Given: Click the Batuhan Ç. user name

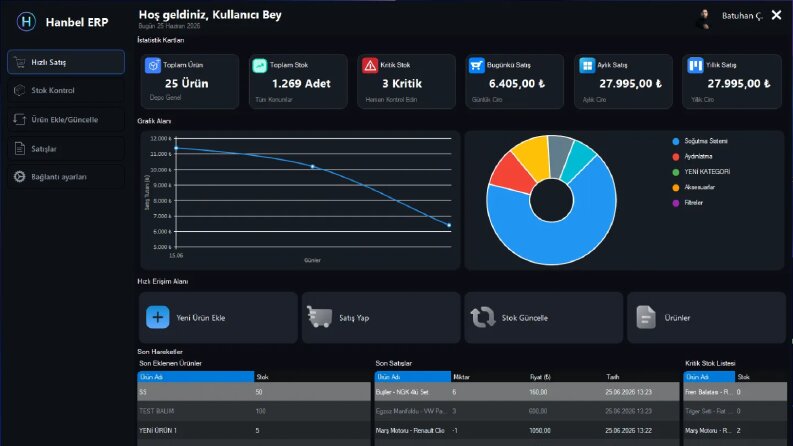Looking at the screenshot, I should pos(742,16).
